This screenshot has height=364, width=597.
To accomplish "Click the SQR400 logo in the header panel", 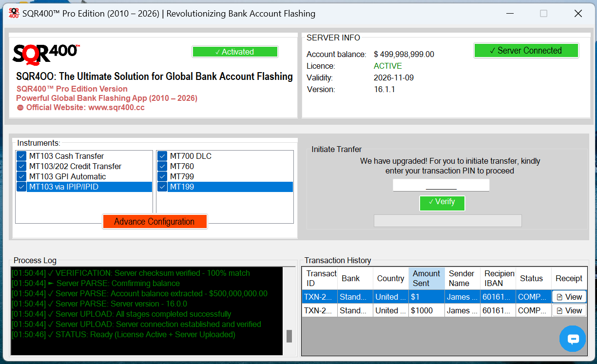I will tap(46, 53).
